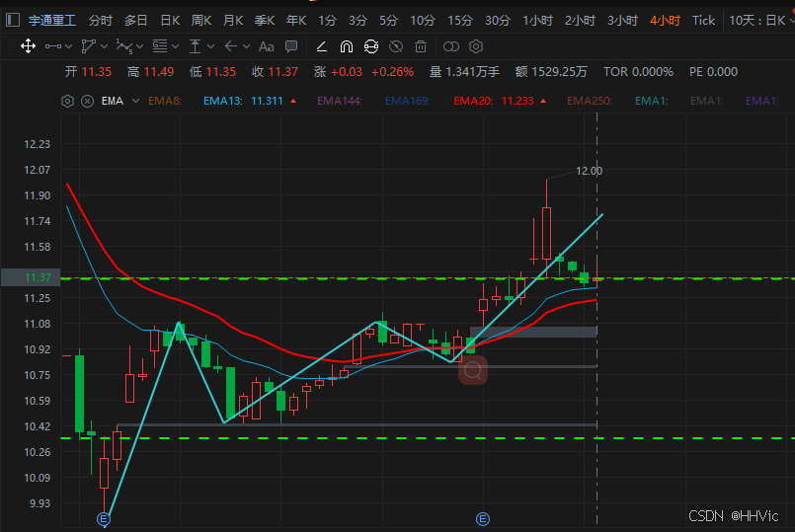The image size is (795, 532).
Task: Open the arrow marker tool dropdown
Action: [x=247, y=46]
